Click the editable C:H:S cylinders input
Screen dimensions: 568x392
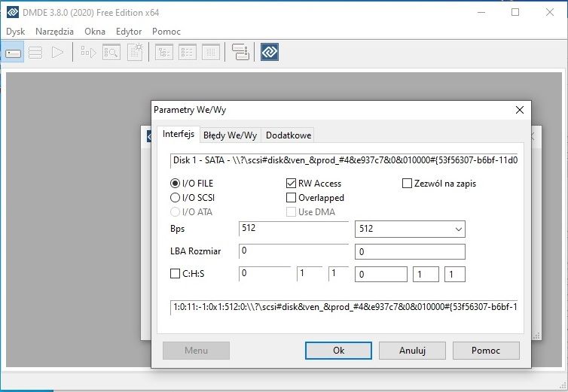(381, 275)
